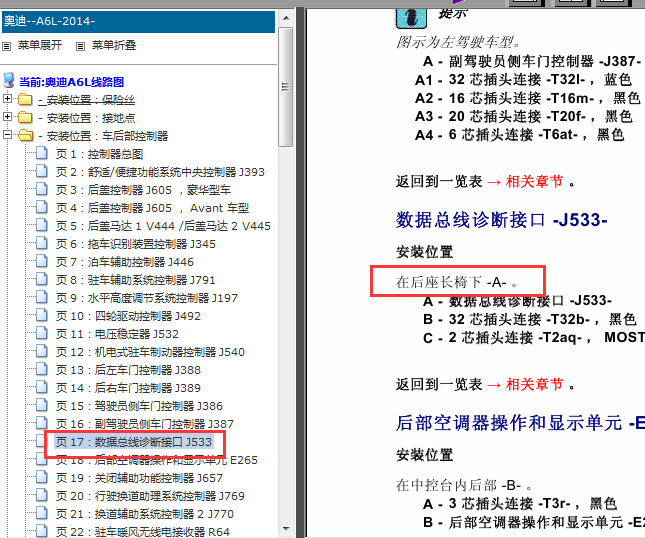Click page icon for 页 8 J791
The width and height of the screenshot is (645, 538).
42,279
